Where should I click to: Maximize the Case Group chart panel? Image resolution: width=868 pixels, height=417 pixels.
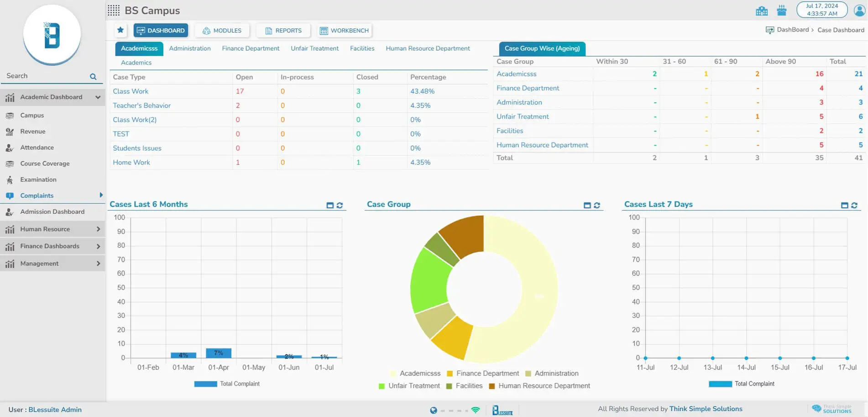587,206
